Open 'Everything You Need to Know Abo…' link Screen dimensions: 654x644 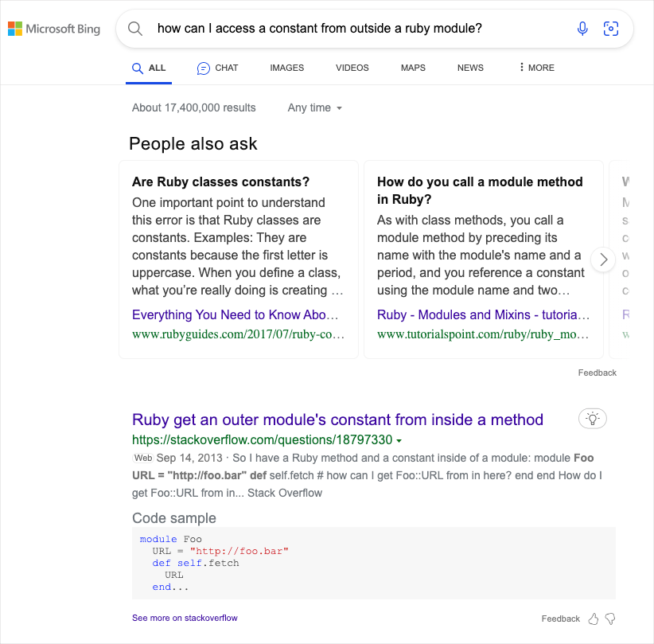click(236, 314)
